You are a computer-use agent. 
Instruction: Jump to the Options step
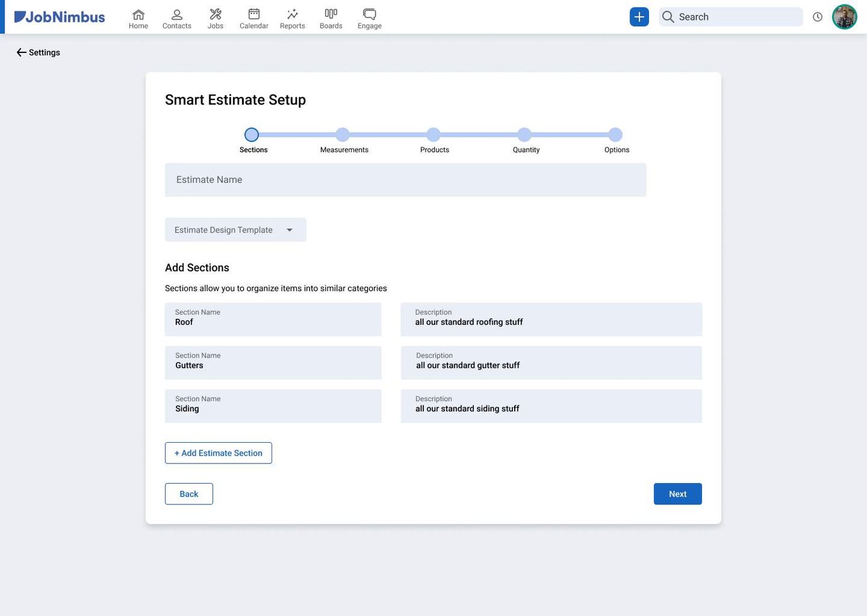tap(616, 134)
